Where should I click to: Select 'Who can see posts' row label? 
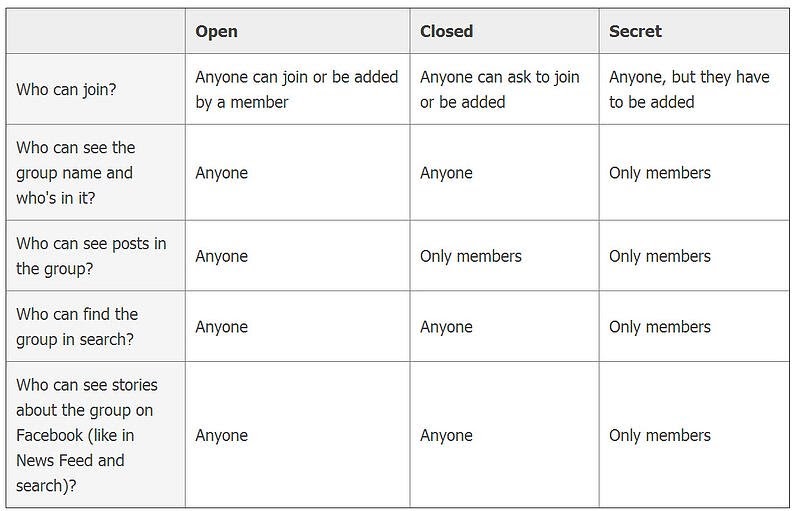coord(91,256)
